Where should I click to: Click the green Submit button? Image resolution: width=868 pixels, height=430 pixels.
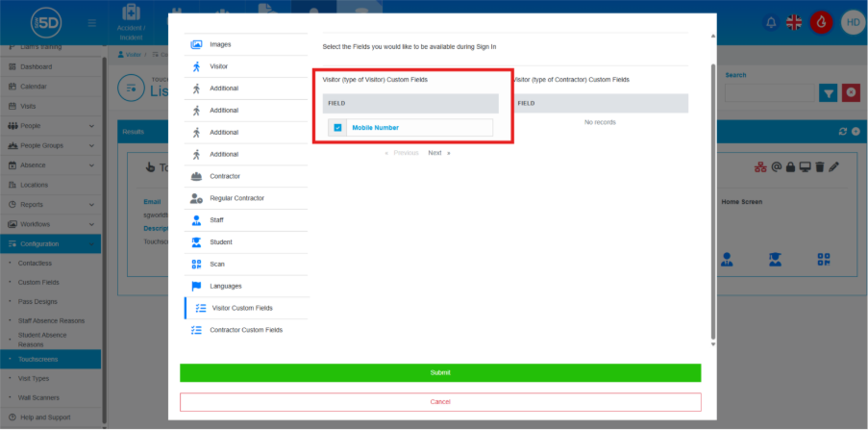(440, 373)
